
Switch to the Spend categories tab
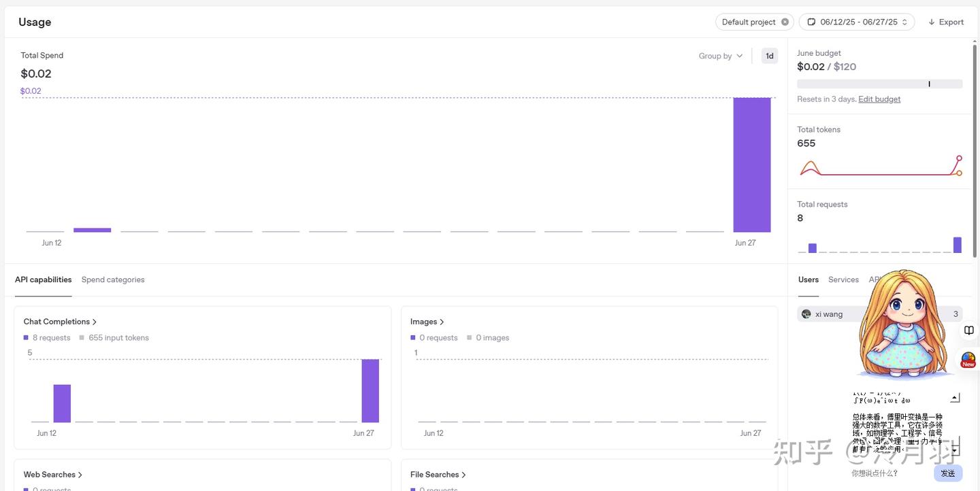click(x=113, y=280)
